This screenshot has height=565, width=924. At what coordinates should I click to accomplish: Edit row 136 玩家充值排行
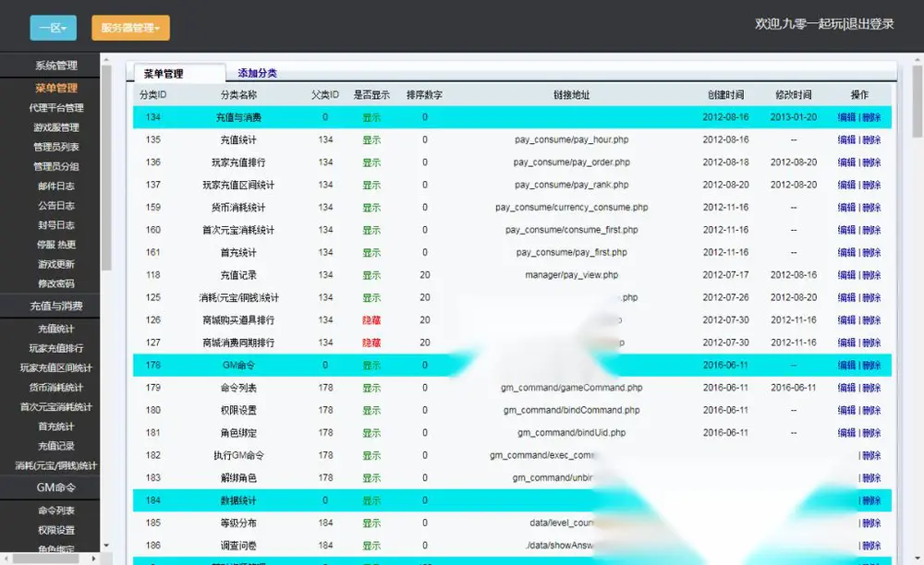(x=846, y=162)
